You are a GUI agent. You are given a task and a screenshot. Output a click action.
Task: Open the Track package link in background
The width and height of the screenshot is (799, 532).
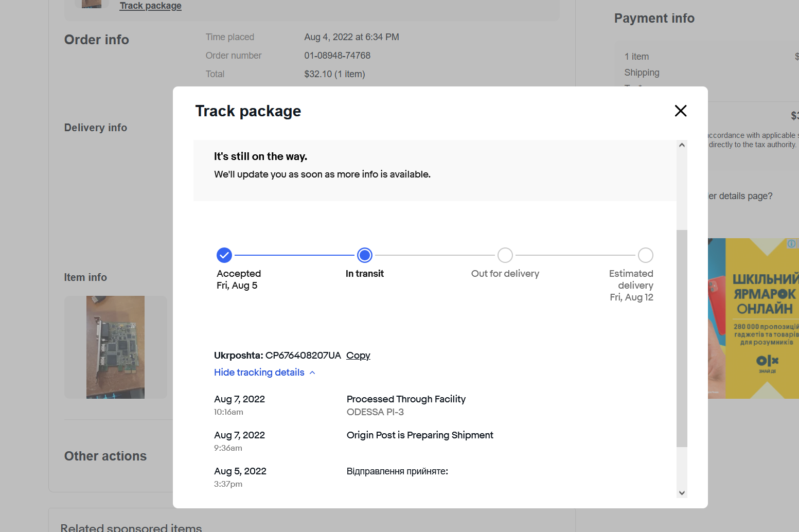(151, 6)
